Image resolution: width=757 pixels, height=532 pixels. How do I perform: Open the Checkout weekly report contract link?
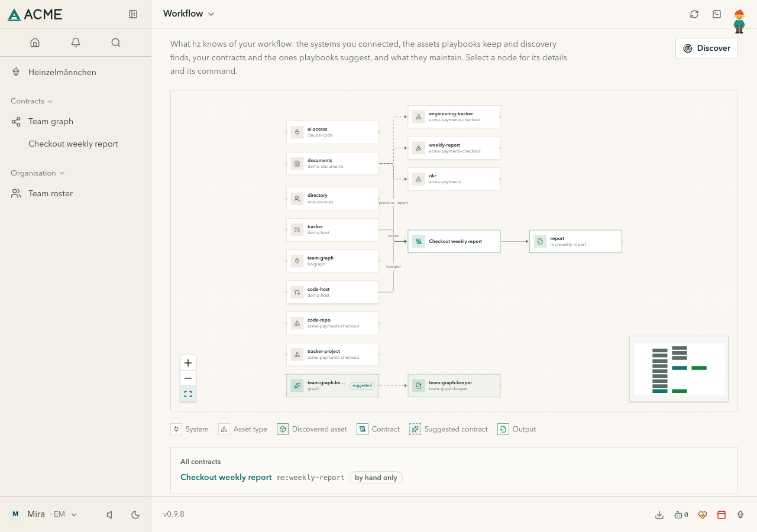pos(226,478)
